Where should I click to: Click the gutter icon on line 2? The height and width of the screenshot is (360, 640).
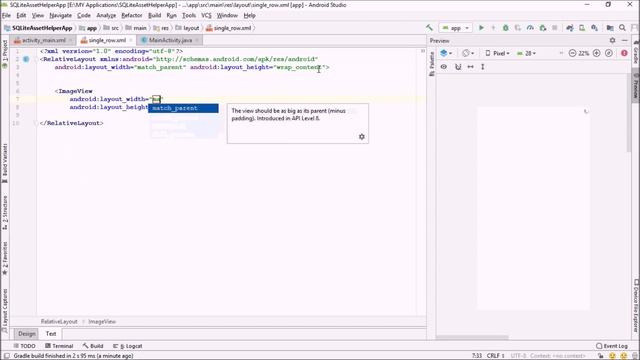(26, 59)
